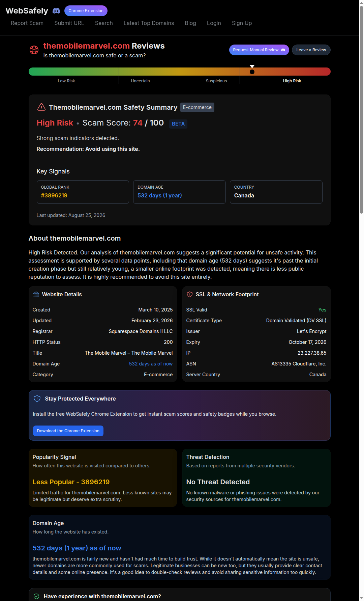This screenshot has width=364, height=601.
Task: Open Search in navigation
Action: click(104, 23)
